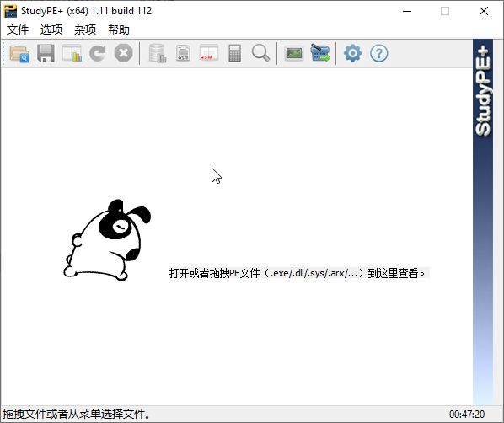
Task: Click the magnifying glass search icon
Action: click(260, 53)
